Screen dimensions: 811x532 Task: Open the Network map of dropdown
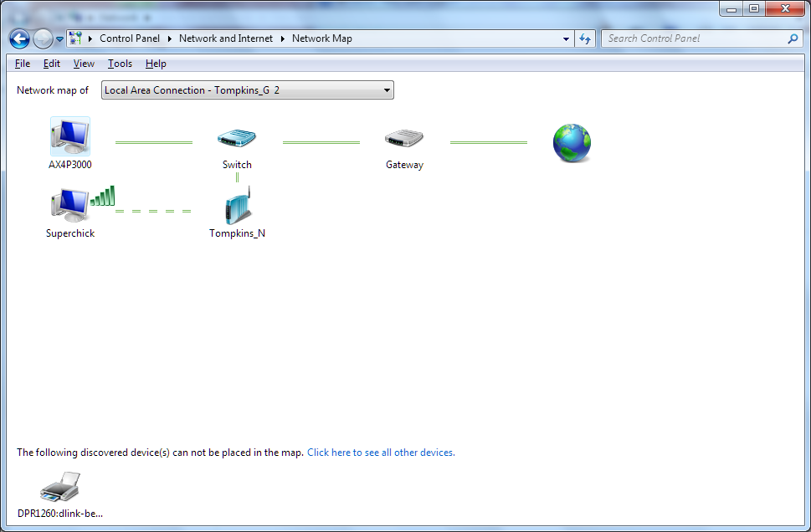coord(248,90)
